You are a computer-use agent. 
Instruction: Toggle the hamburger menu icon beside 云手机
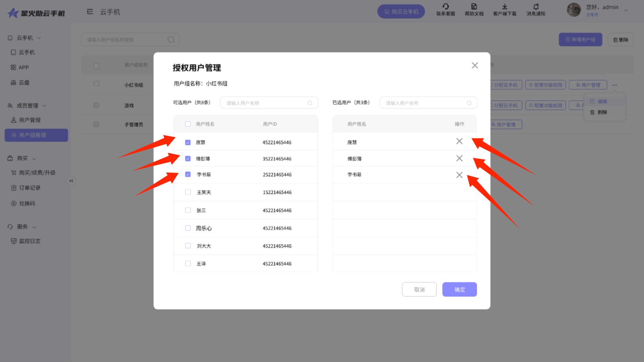pos(90,12)
